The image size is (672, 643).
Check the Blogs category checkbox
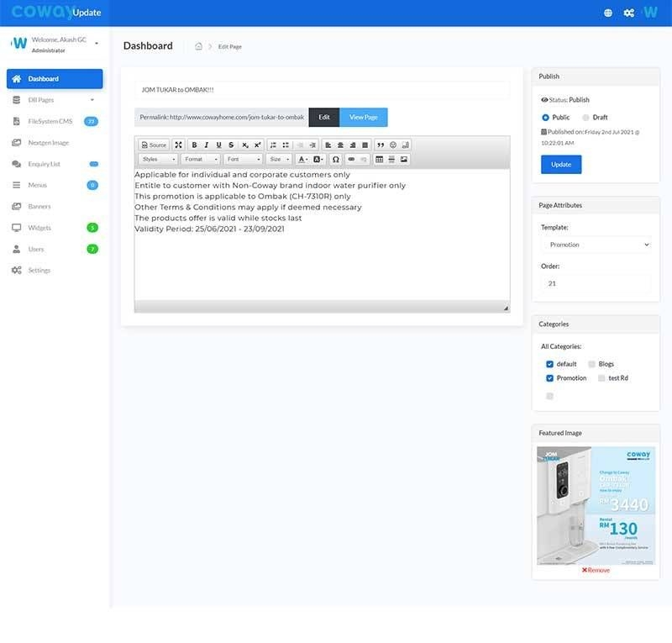591,364
